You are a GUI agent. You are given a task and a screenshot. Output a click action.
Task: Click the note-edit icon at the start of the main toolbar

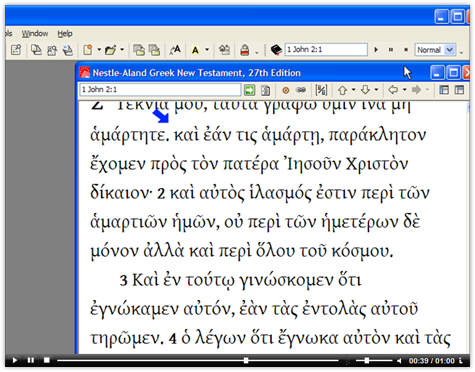[x=16, y=50]
